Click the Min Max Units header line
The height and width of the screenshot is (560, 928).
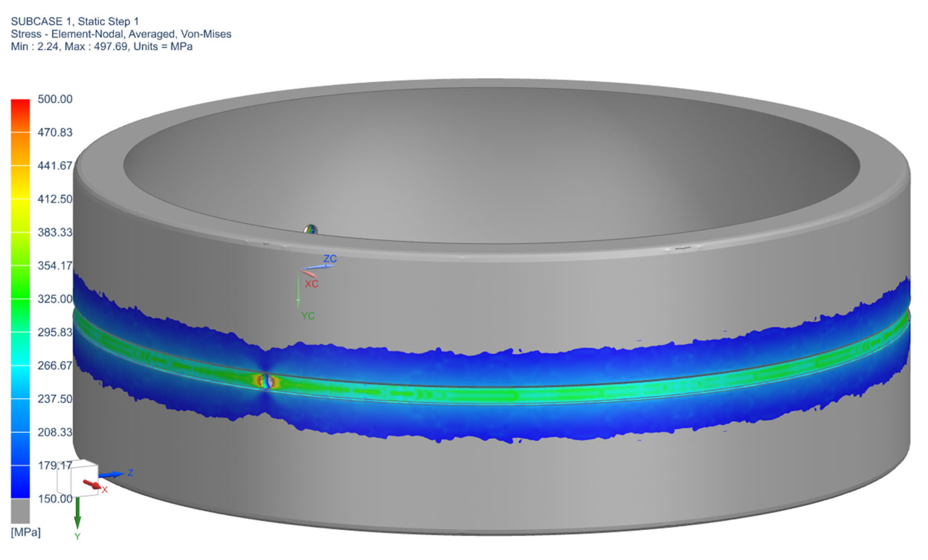[102, 47]
